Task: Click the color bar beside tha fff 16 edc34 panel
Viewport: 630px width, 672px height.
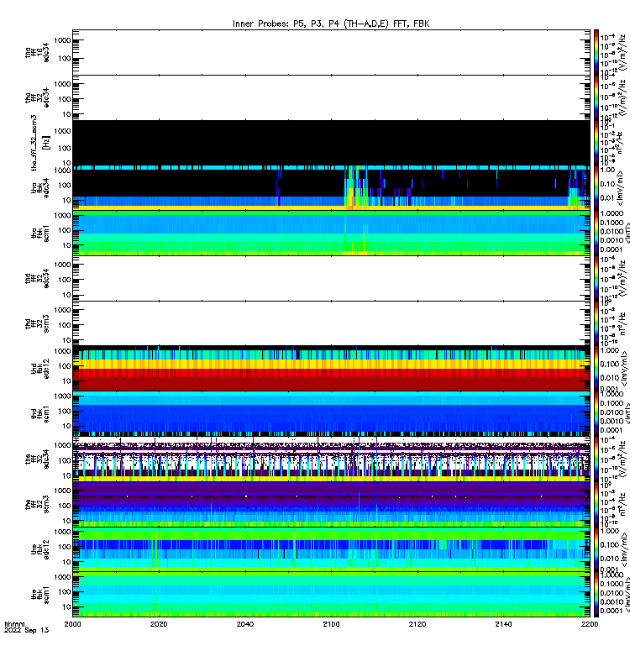Action: pos(596,52)
